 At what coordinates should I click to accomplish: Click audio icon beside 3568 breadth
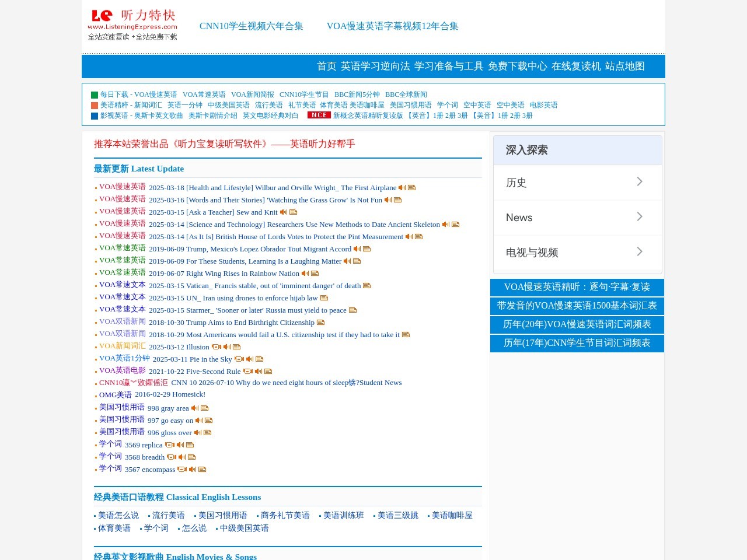[x=182, y=457]
